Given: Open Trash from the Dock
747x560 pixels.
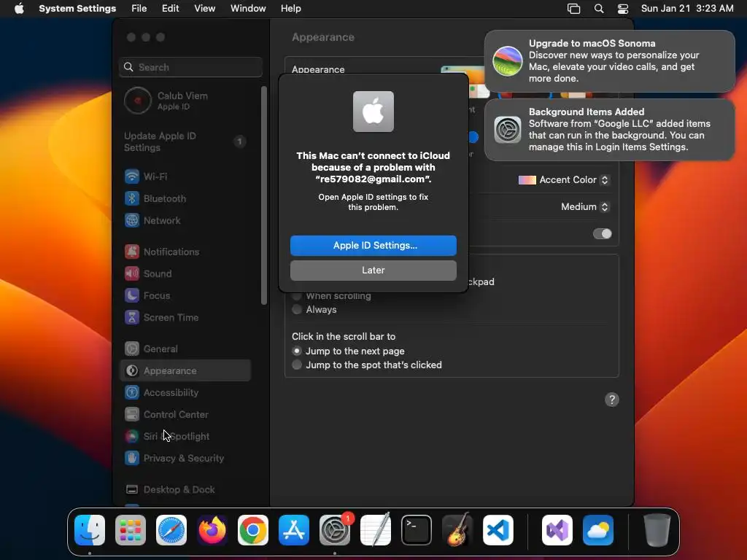Looking at the screenshot, I should pos(657,530).
